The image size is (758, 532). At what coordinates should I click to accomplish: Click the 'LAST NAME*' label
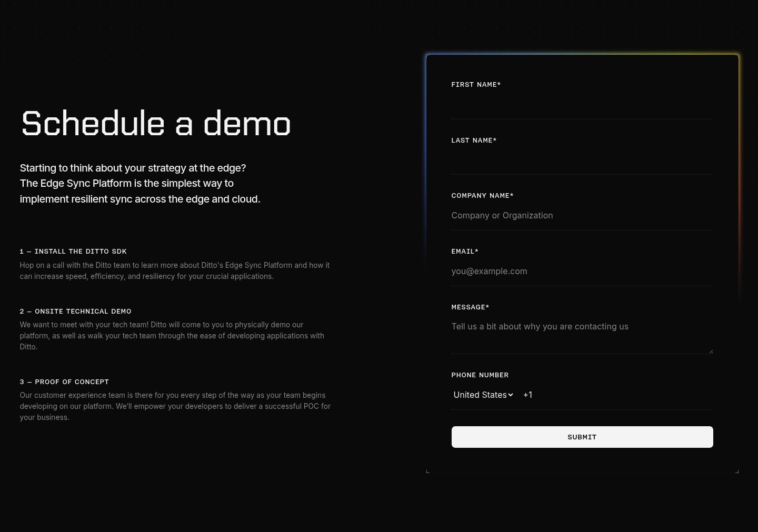coord(474,140)
